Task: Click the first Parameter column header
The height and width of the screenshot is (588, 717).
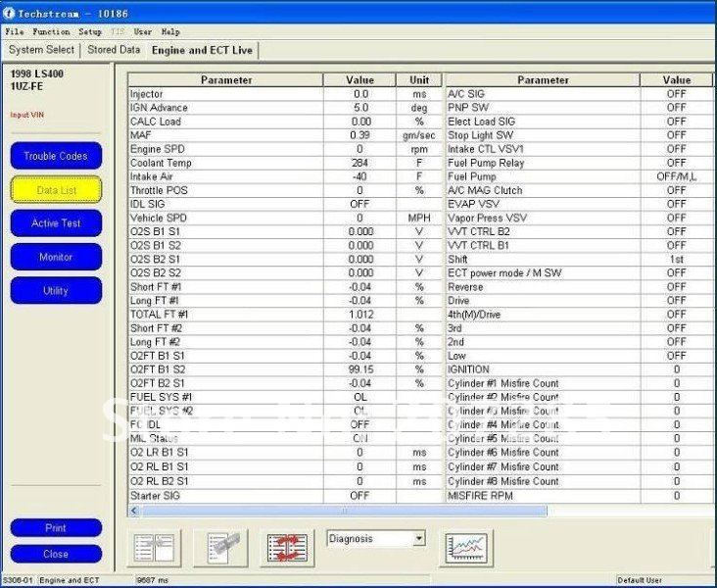Action: tap(226, 79)
